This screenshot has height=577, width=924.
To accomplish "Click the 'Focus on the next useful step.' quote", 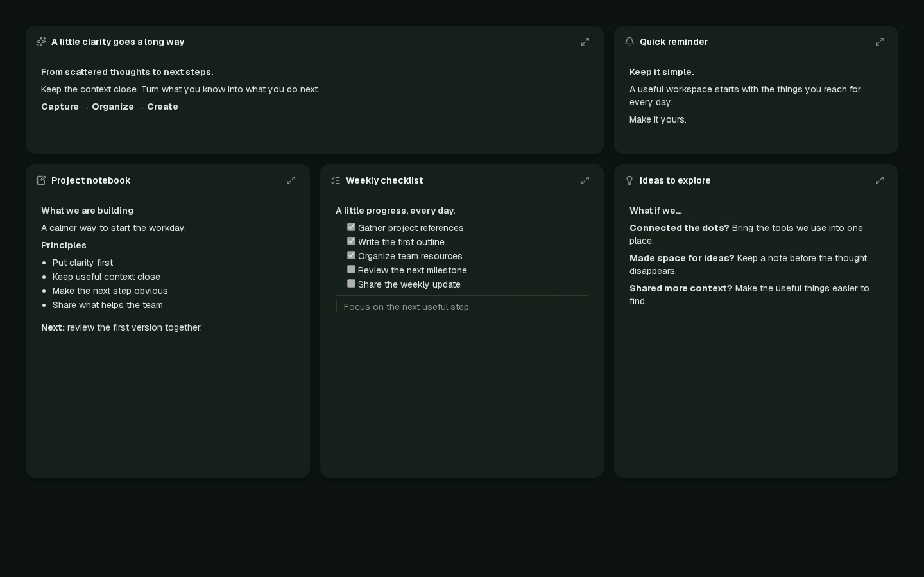I will [407, 307].
